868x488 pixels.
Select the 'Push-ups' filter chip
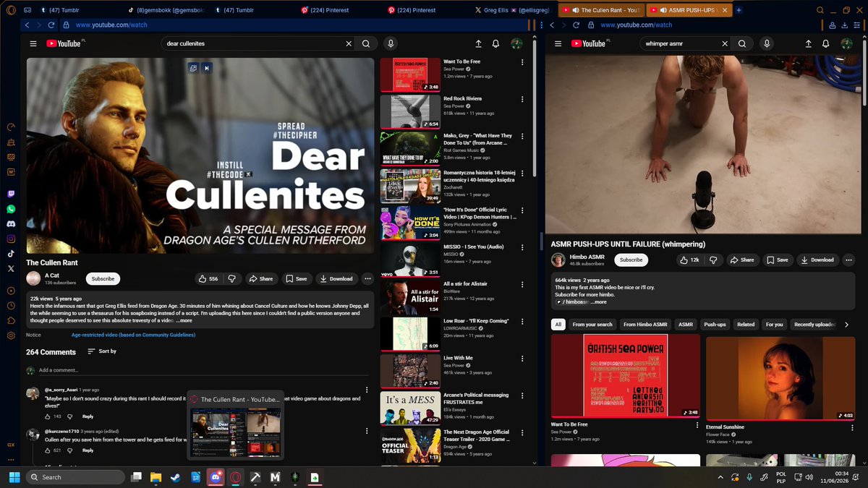click(x=715, y=325)
